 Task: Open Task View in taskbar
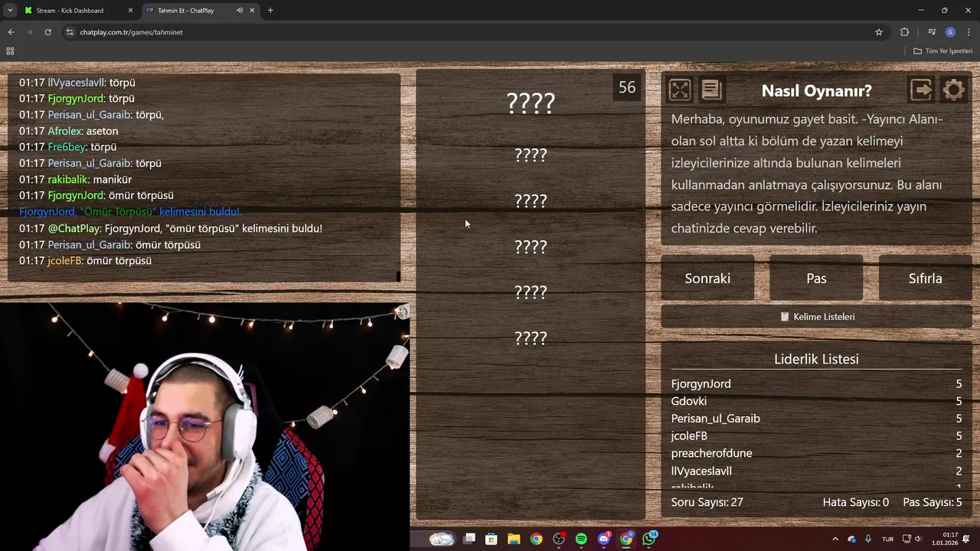(x=469, y=539)
